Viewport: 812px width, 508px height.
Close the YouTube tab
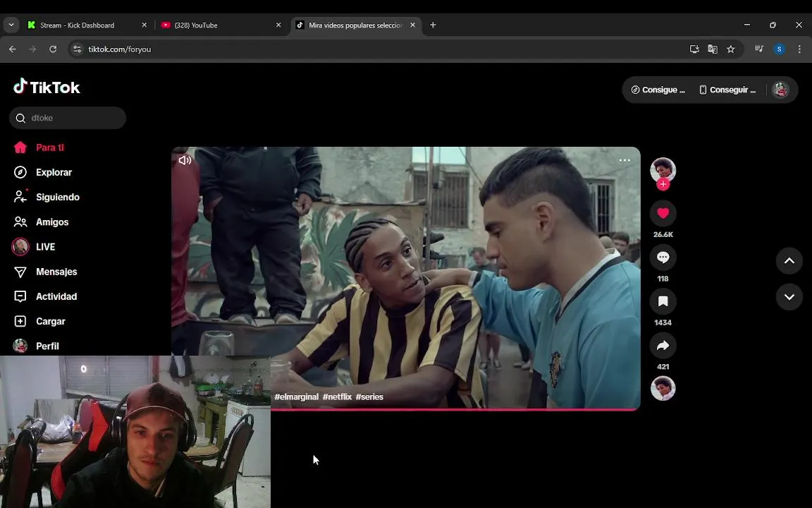click(278, 25)
